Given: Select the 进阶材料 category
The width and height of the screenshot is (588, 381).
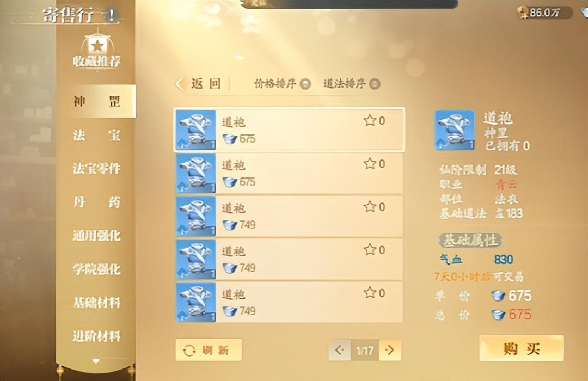Looking at the screenshot, I should coord(97,336).
